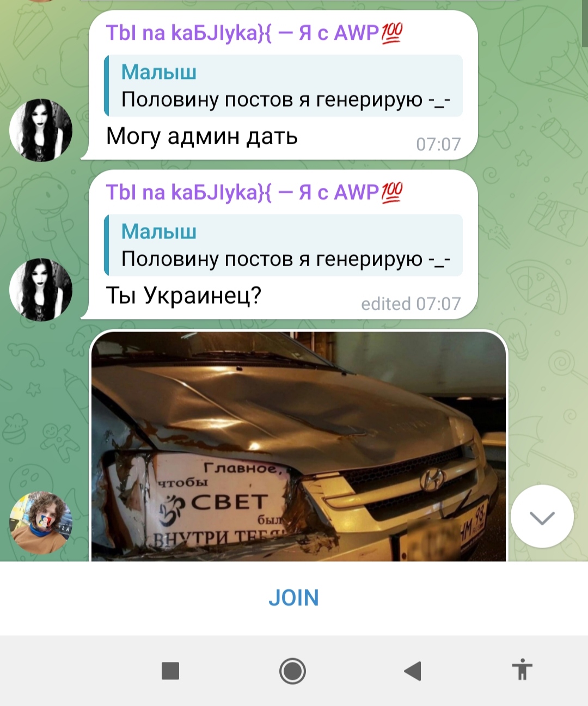Tap quoted Малыш reply in first message
This screenshot has width=588, height=706.
(283, 85)
